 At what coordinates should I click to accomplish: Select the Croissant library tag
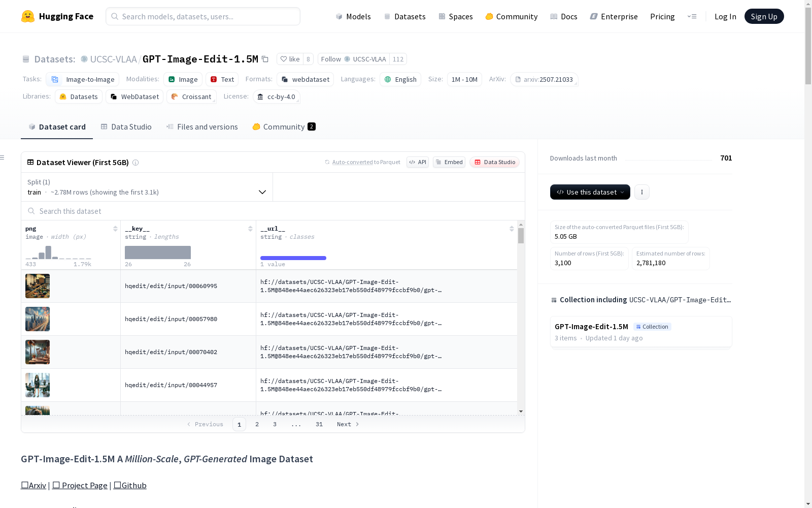191,97
